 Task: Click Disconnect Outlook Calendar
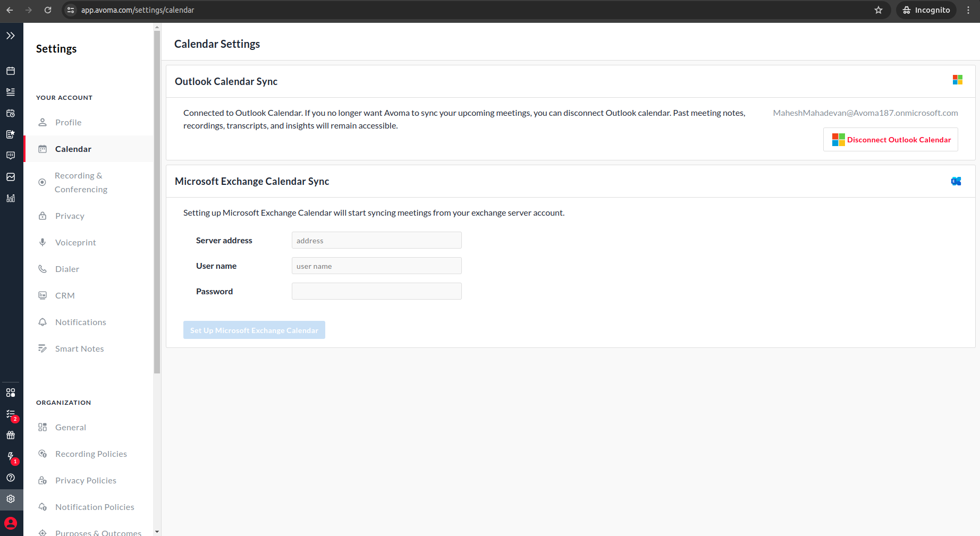[890, 139]
